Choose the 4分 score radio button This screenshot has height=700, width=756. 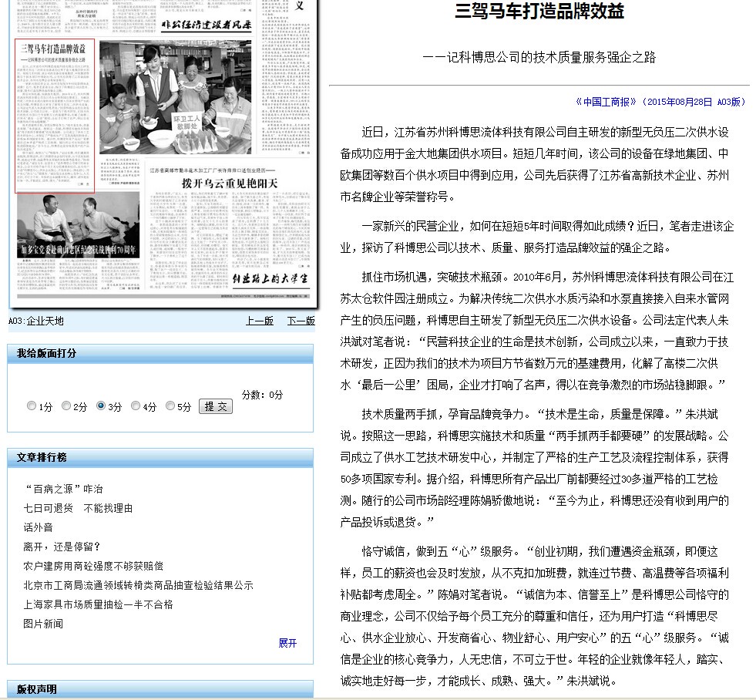coord(136,406)
